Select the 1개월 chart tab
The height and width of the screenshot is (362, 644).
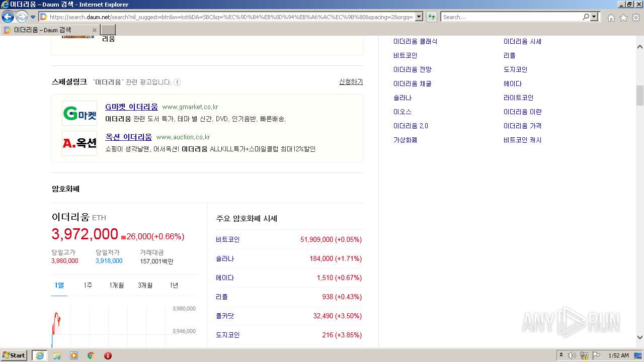pos(117,285)
